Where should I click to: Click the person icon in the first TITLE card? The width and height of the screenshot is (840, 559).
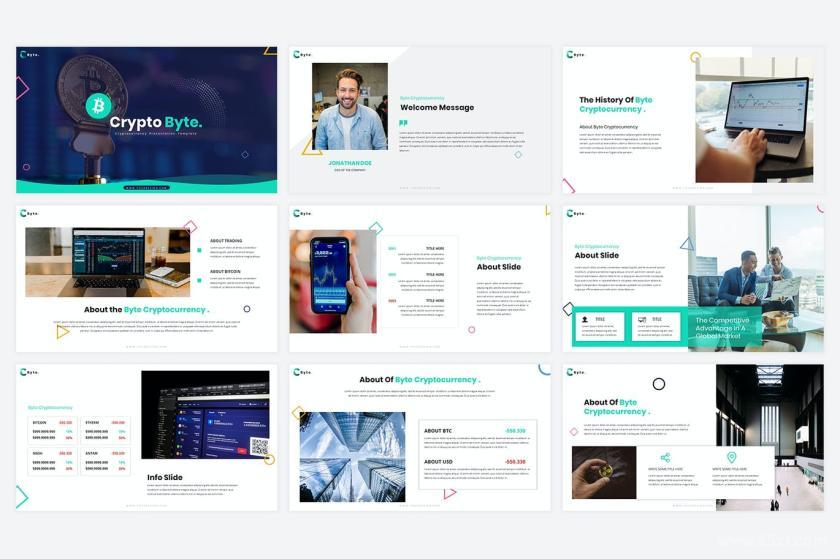[584, 319]
